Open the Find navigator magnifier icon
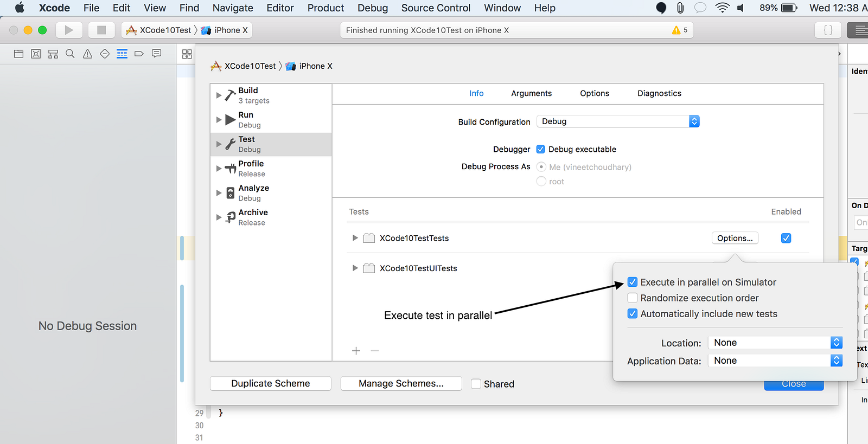This screenshot has width=868, height=444. pos(70,54)
